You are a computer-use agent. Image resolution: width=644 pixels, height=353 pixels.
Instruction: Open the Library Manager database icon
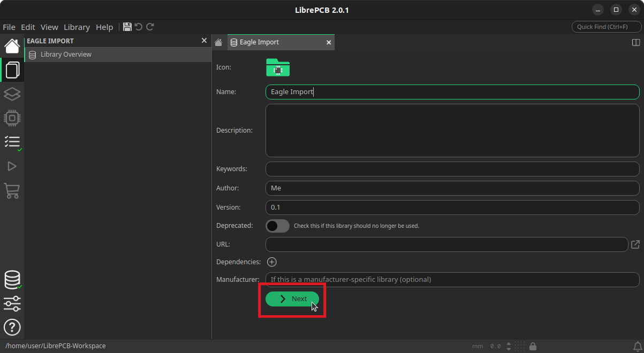click(x=12, y=280)
